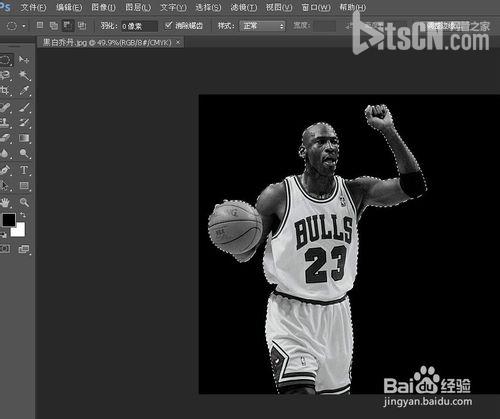Enable add to selection mode
This screenshot has height=419, width=500.
(53, 25)
